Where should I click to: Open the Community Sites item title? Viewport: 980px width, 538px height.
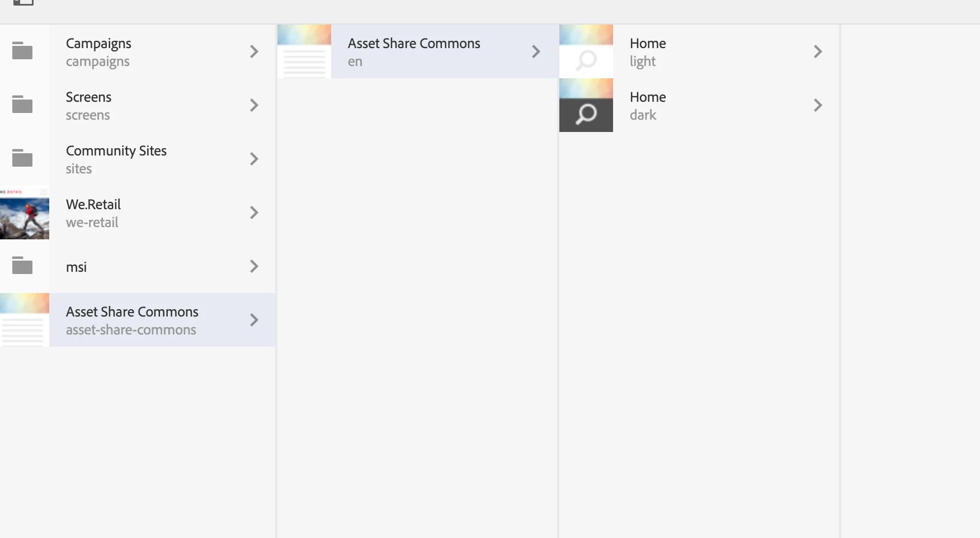[116, 151]
